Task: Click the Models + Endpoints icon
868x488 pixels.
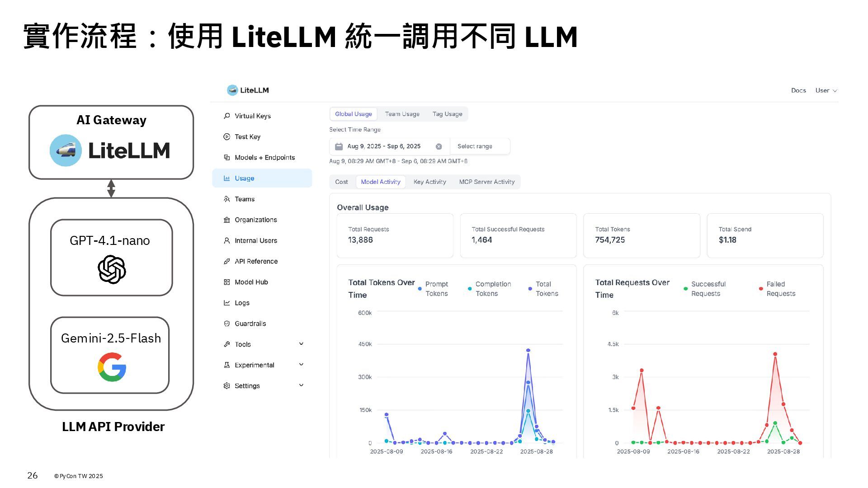Action: pyautogui.click(x=227, y=158)
